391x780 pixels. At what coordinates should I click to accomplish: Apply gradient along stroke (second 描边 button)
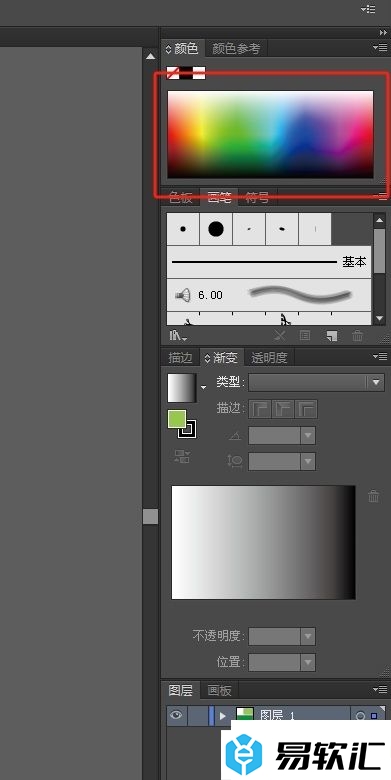click(x=283, y=409)
